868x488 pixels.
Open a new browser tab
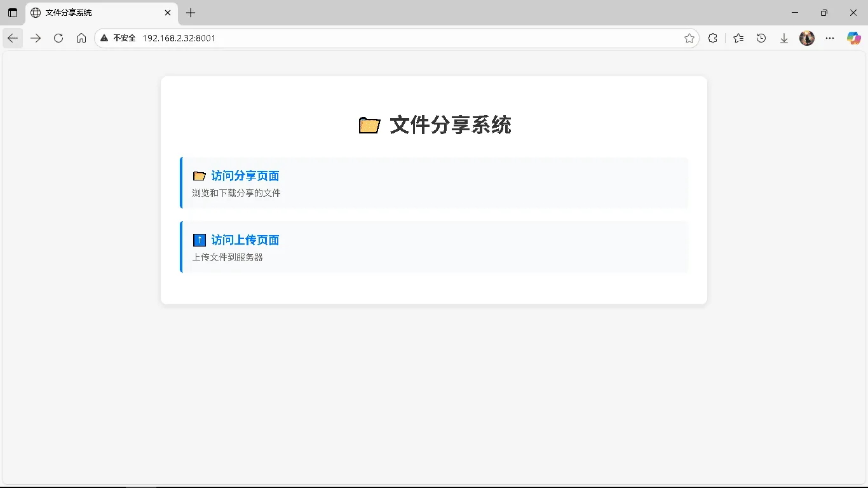[190, 13]
